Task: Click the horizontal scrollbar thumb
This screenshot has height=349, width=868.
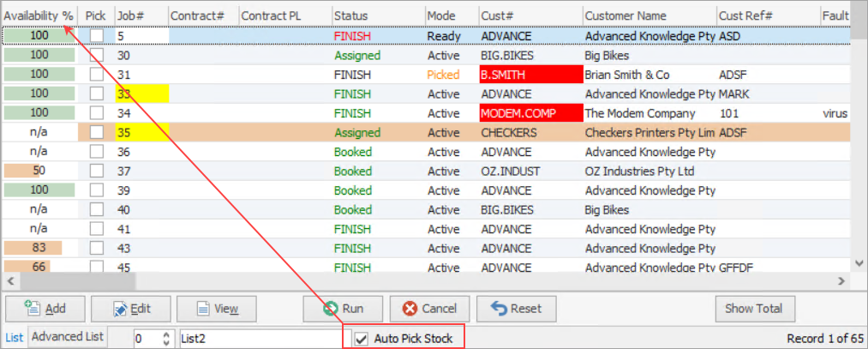Action: 77,281
